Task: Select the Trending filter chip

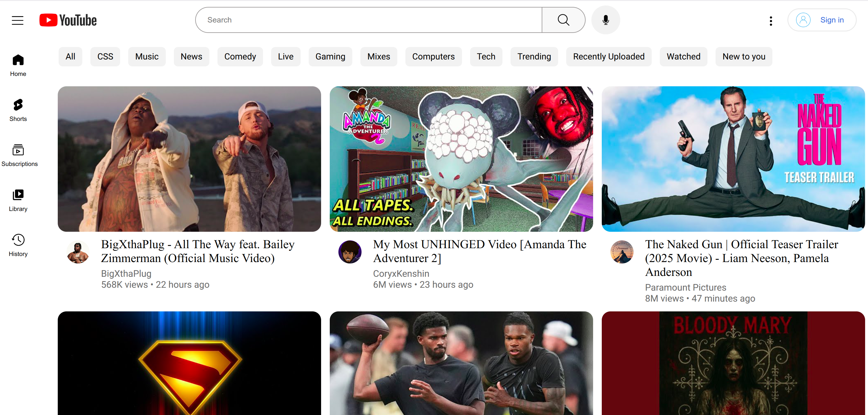Action: 534,57
